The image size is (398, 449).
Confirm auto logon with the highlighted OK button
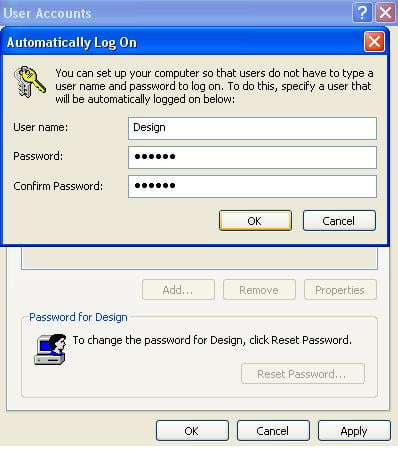point(255,220)
